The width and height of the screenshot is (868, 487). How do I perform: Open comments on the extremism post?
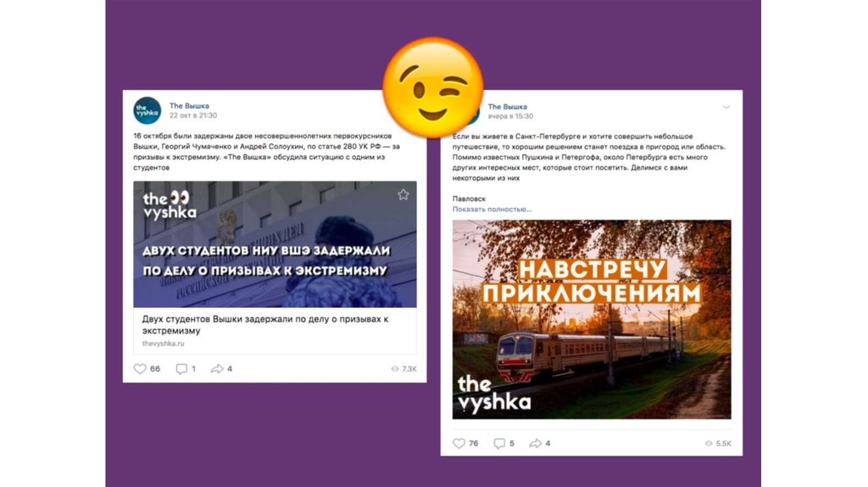pyautogui.click(x=186, y=368)
